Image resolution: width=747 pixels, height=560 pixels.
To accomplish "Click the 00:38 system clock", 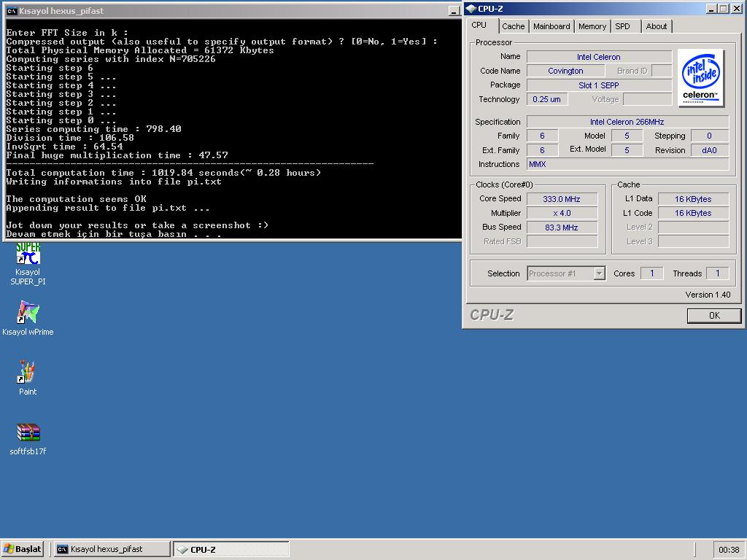I will (x=729, y=550).
